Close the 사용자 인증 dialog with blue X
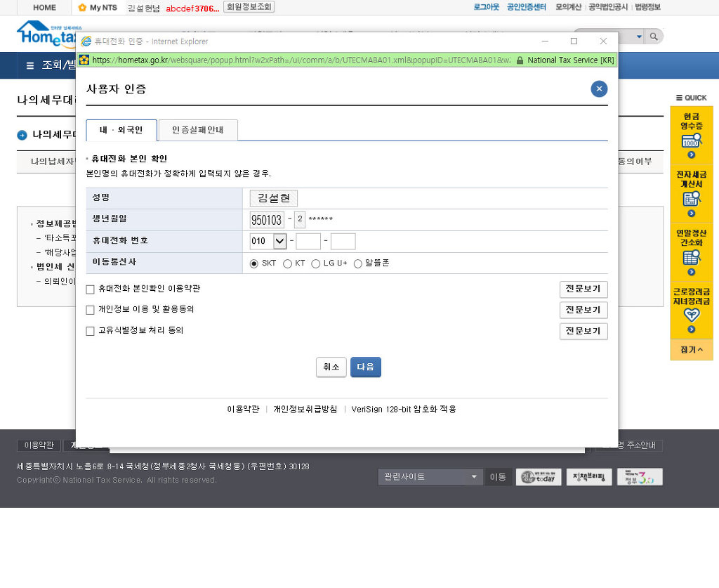Viewport: 719px width, 588px height. (x=599, y=89)
